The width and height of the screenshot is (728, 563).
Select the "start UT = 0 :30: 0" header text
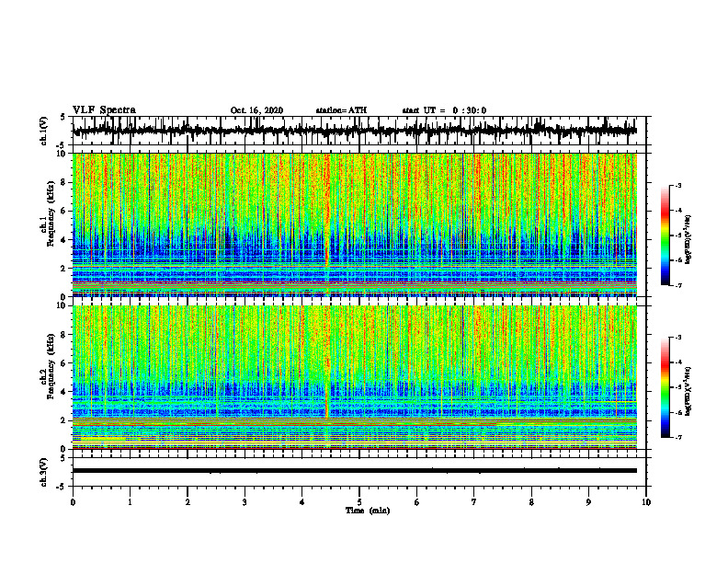click(444, 110)
